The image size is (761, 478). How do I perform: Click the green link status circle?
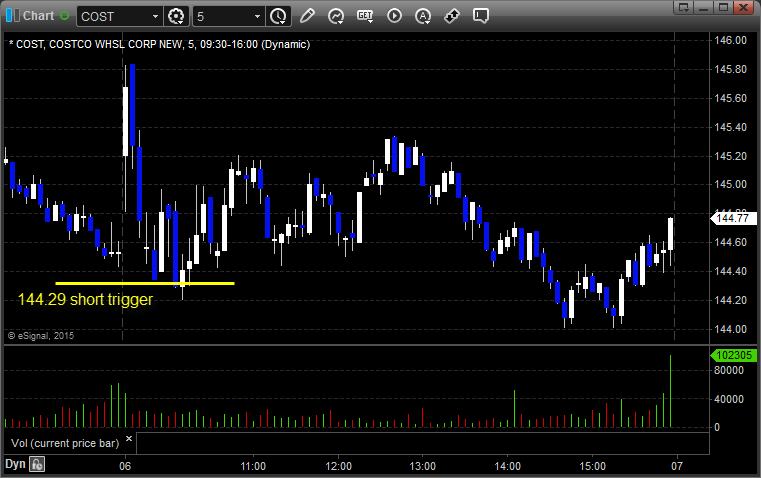point(64,16)
